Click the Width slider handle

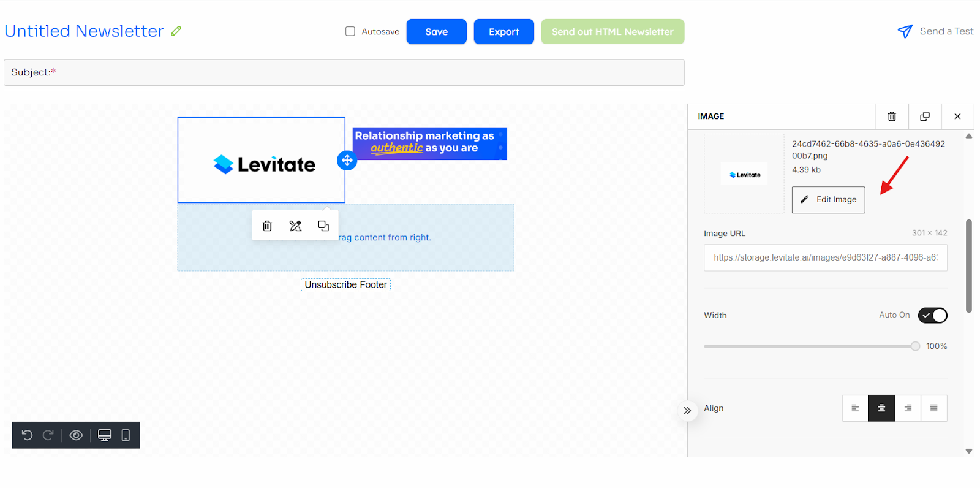915,346
